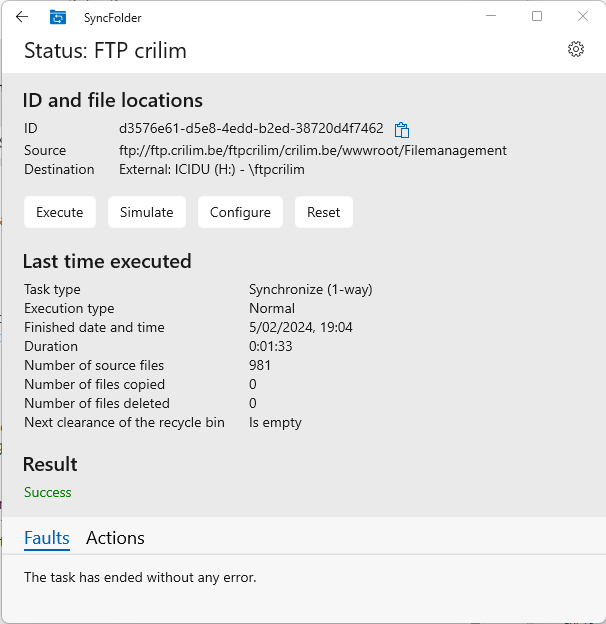Click the finished date and time value

tap(301, 327)
